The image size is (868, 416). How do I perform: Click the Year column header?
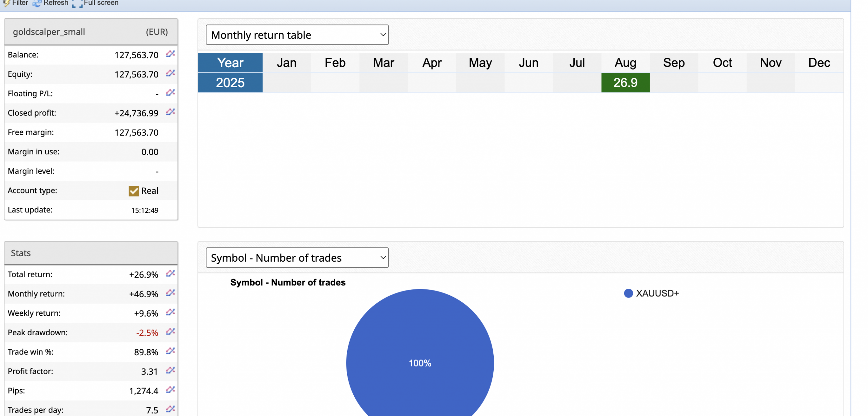(230, 63)
